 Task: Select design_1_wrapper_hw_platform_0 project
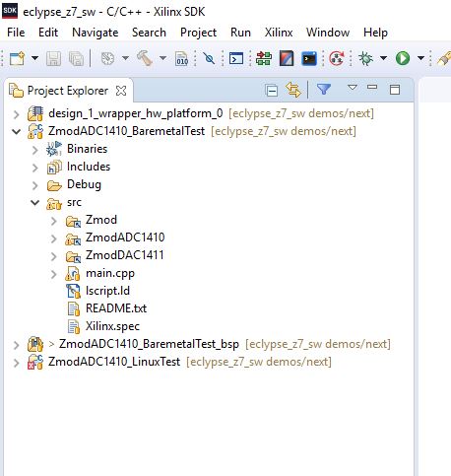coord(136,113)
